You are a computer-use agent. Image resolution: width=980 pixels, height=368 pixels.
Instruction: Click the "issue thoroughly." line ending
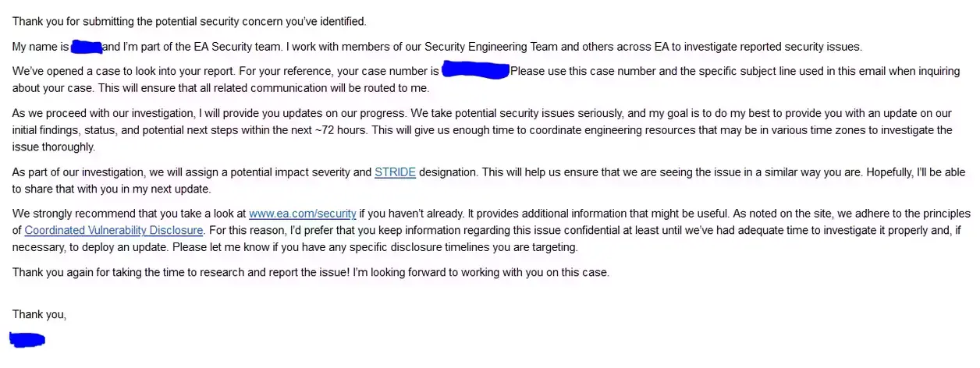53,147
